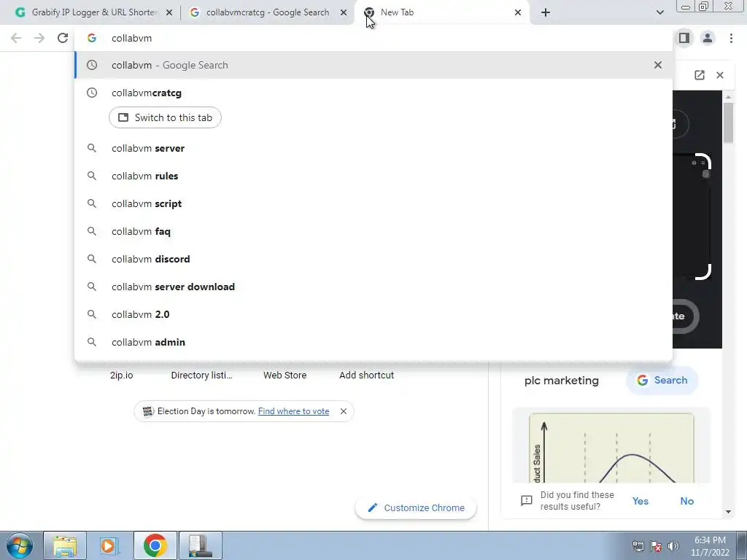The image size is (747, 560).
Task: Click side panel scroll down arrow
Action: (x=728, y=512)
